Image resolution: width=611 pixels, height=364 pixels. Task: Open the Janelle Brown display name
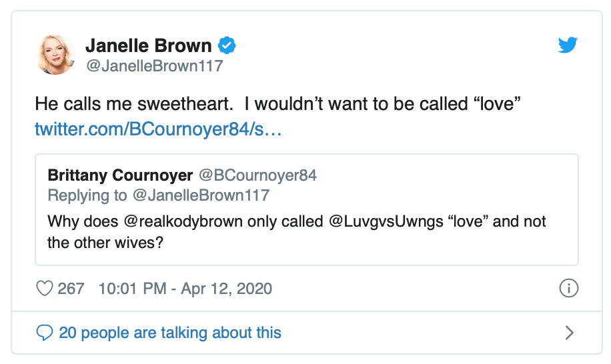click(x=148, y=46)
